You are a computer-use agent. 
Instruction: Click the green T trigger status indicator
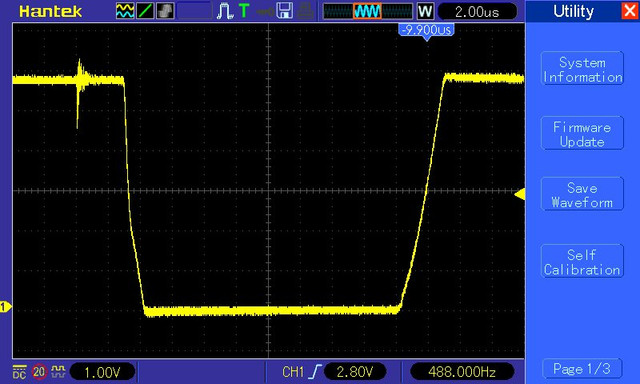pyautogui.click(x=244, y=11)
